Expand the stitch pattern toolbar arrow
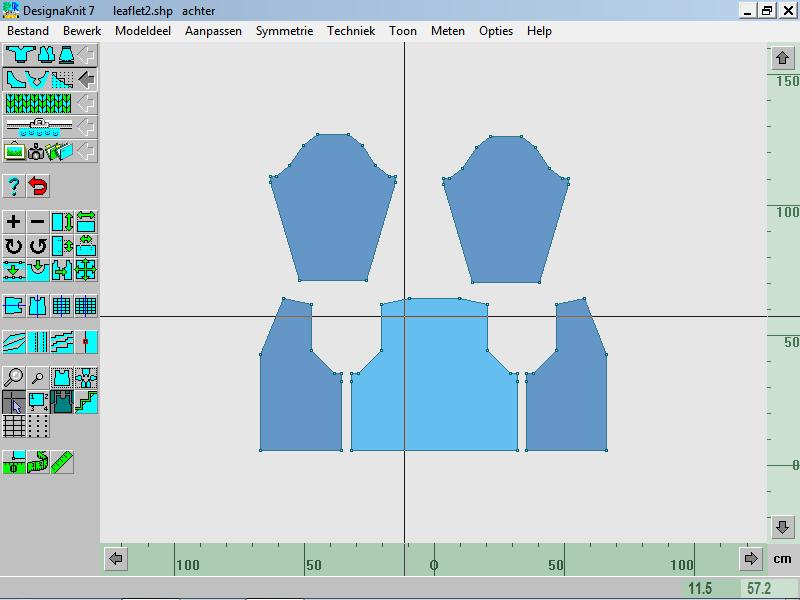The width and height of the screenshot is (800, 600). [x=87, y=103]
